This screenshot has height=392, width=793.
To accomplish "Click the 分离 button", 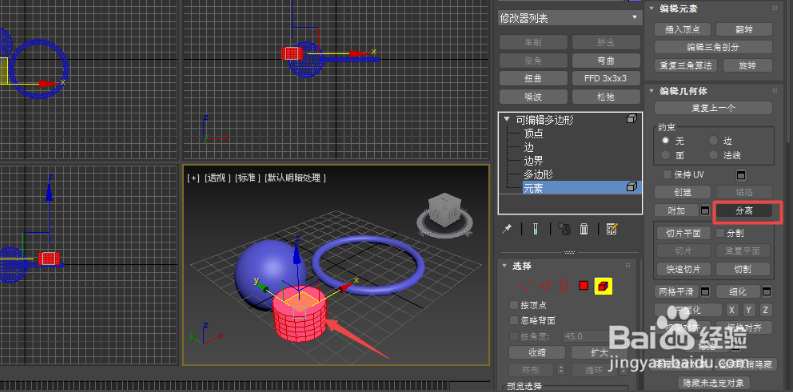I will (x=744, y=211).
